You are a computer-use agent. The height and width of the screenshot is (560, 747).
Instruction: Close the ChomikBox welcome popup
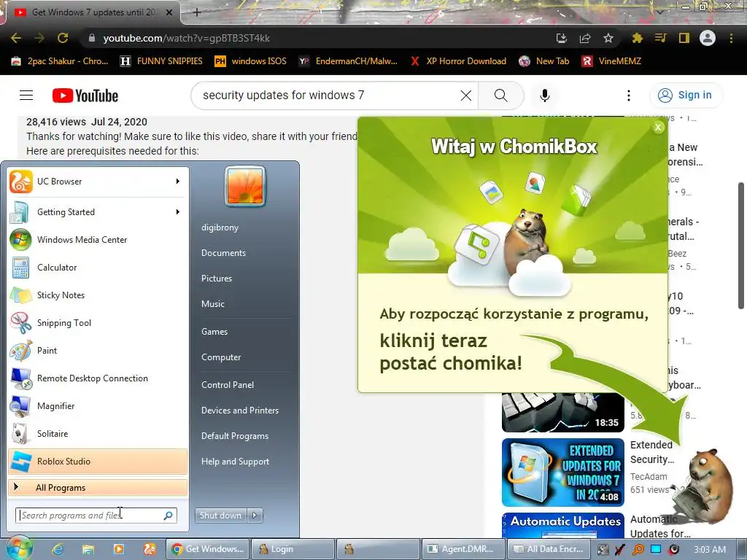pyautogui.click(x=659, y=127)
